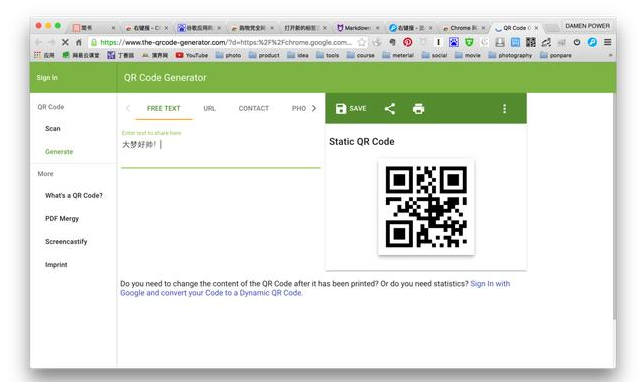Click the dark scribble extension icon after the QR icon
The width and height of the screenshot is (639, 382).
point(546,42)
